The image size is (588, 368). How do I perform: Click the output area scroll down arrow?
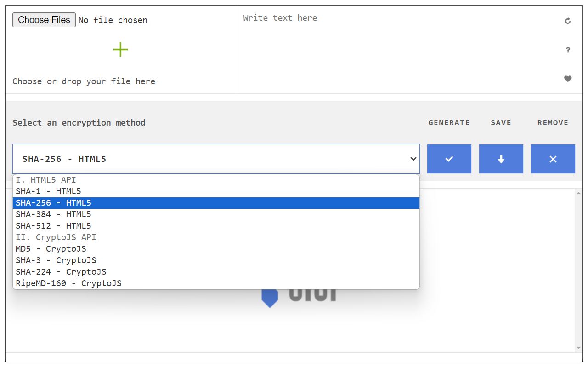578,349
